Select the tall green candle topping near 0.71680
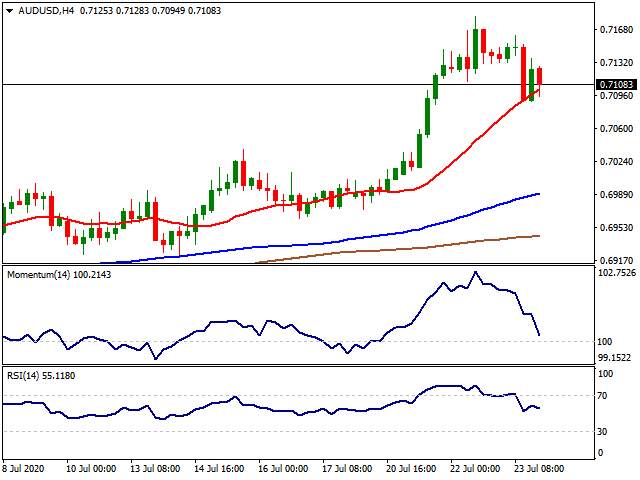The height and width of the screenshot is (480, 640). [x=475, y=49]
